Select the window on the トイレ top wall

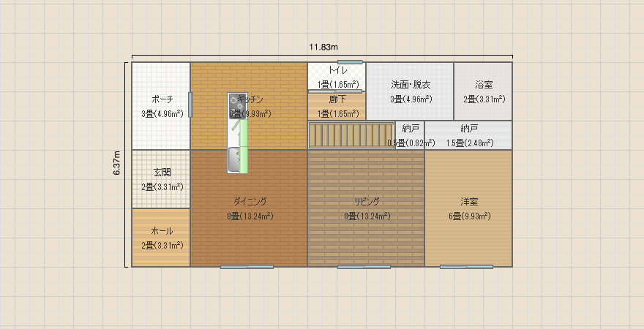(x=350, y=62)
